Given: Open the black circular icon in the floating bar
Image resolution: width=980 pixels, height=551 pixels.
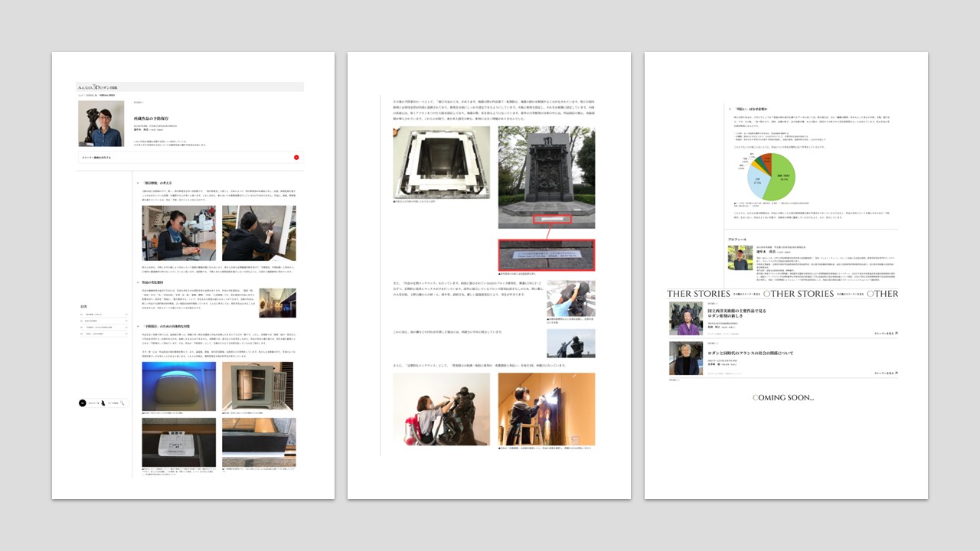Looking at the screenshot, I should click(x=83, y=403).
